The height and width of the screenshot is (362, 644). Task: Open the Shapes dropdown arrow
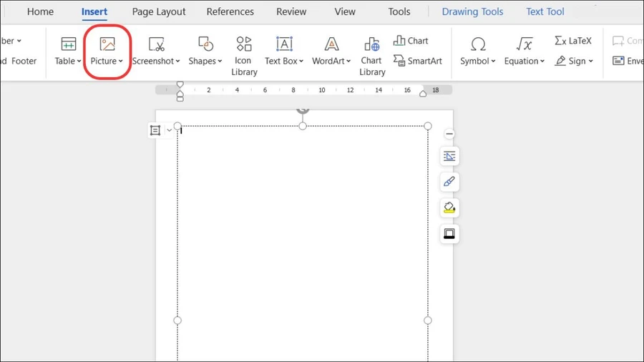click(x=220, y=61)
